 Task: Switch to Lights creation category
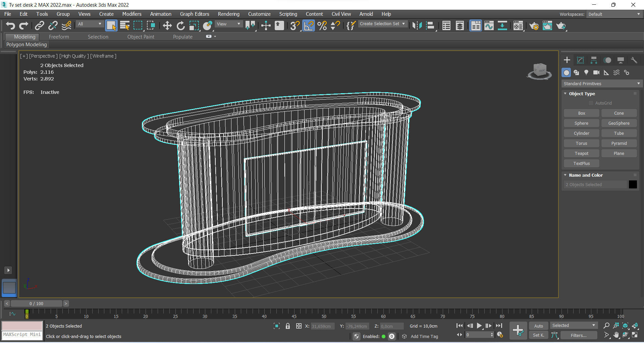click(586, 72)
